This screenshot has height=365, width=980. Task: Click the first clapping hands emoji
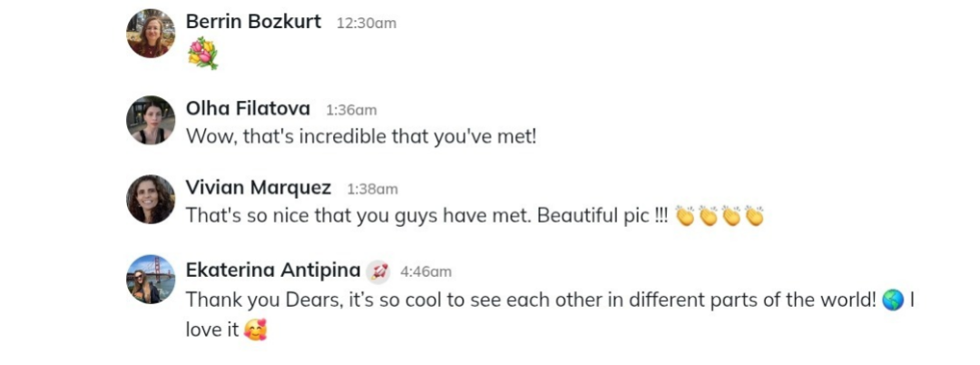point(686,217)
